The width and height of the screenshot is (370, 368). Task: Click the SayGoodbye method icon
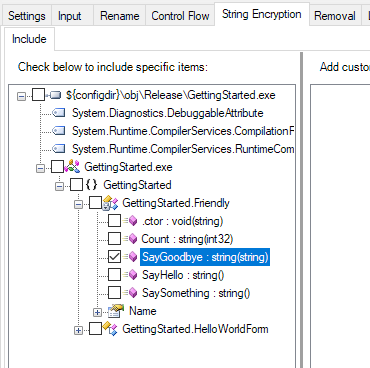coord(130,257)
